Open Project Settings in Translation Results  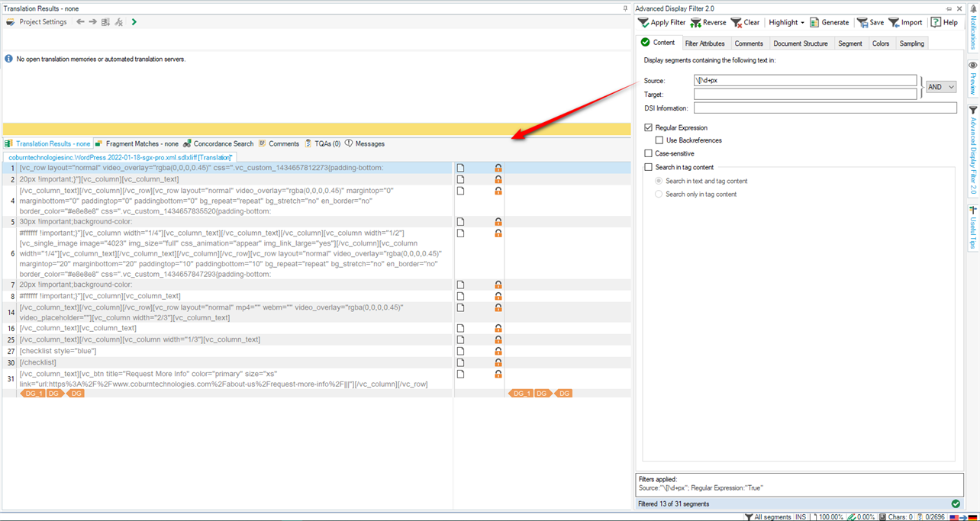[x=37, y=22]
